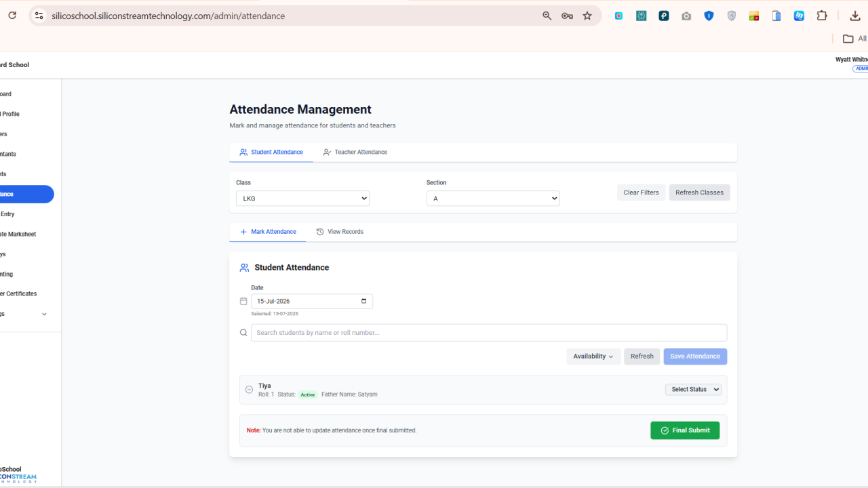Open the Extensions puzzle piece menu
The width and height of the screenshot is (868, 488).
point(822,16)
